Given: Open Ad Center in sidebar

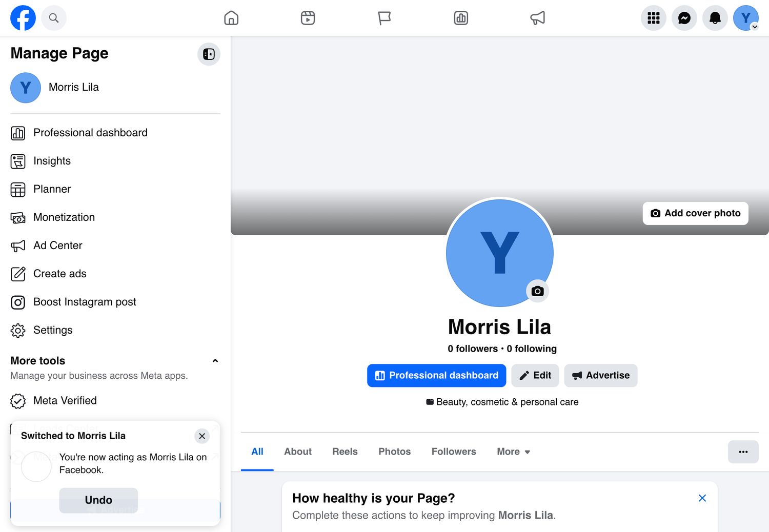Looking at the screenshot, I should 115,245.
